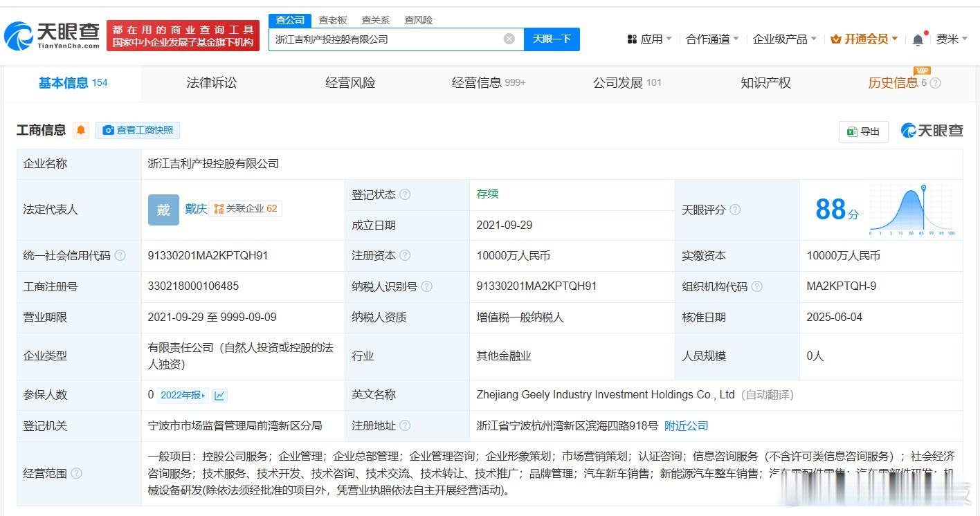Switch to the 经营信息 tab
980x516 pixels.
pos(489,83)
